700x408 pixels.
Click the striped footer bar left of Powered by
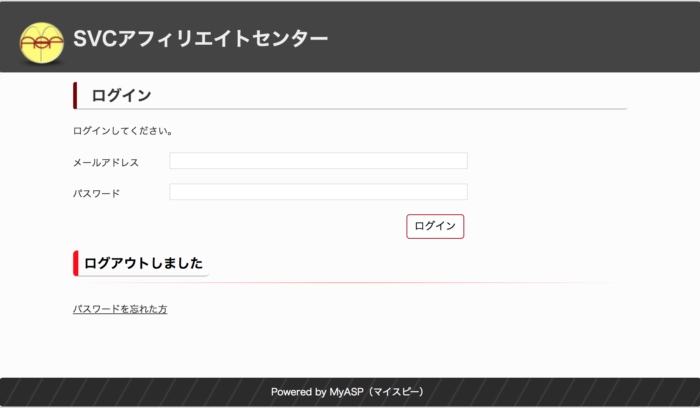tap(130, 392)
